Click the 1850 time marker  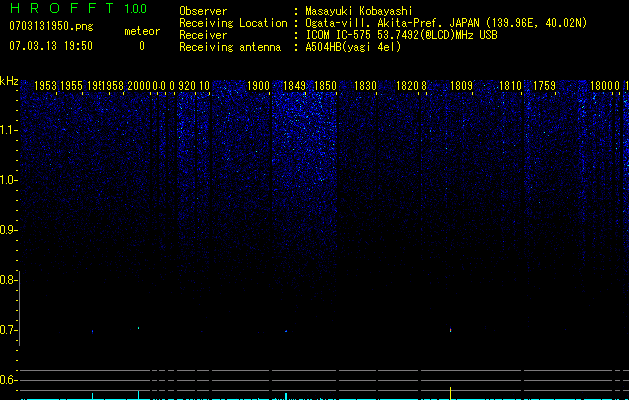[325, 85]
